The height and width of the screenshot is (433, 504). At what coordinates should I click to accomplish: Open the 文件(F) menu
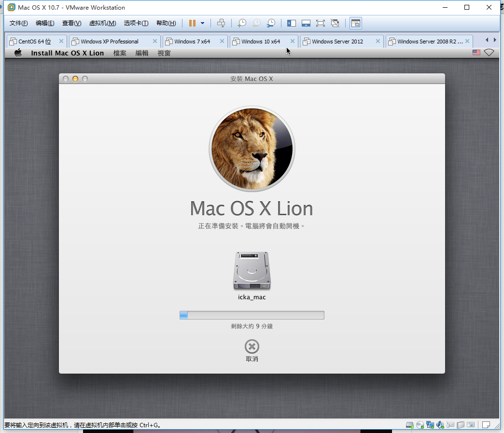point(18,23)
